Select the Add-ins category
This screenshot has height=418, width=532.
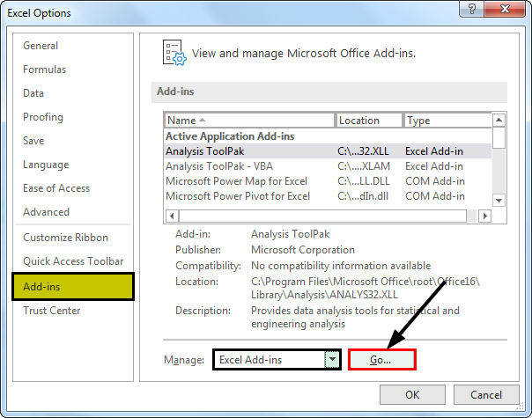73,287
